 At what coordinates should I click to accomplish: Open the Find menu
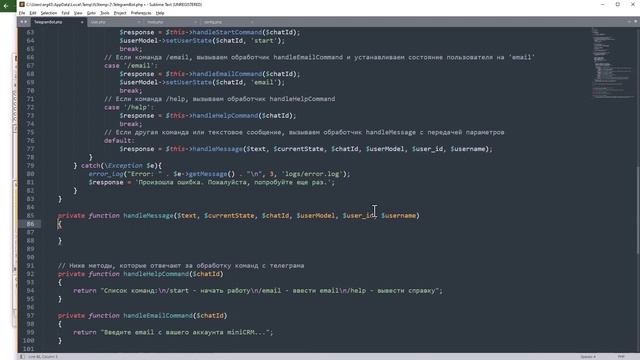(x=65, y=13)
